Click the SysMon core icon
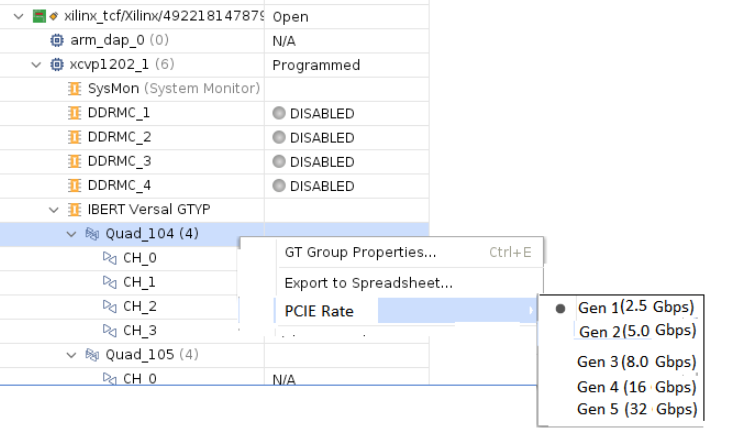 tap(75, 89)
